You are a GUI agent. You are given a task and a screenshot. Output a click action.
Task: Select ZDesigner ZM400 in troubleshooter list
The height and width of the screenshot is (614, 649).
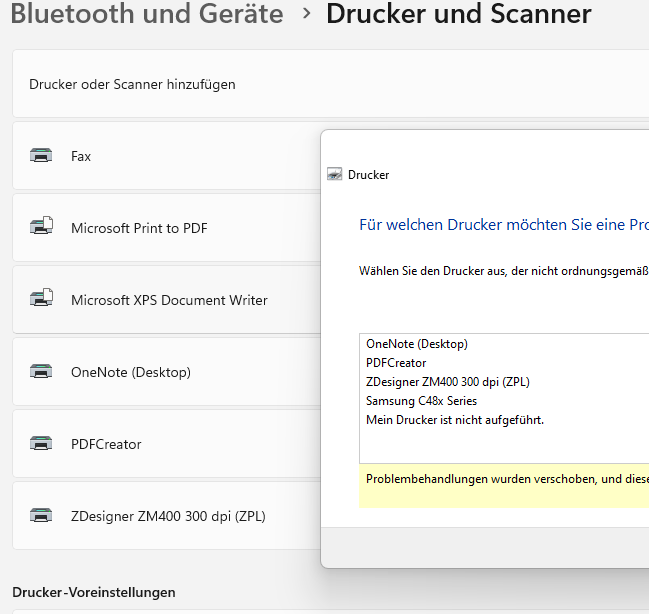(448, 382)
